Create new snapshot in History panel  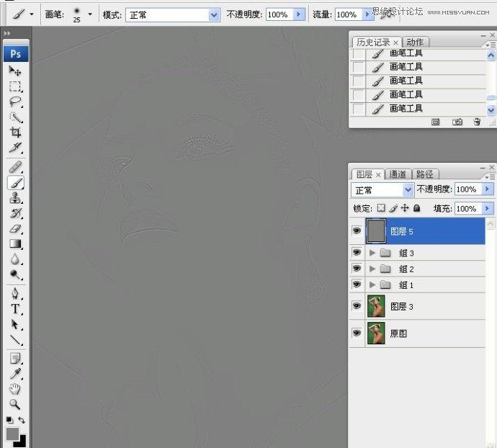click(457, 122)
